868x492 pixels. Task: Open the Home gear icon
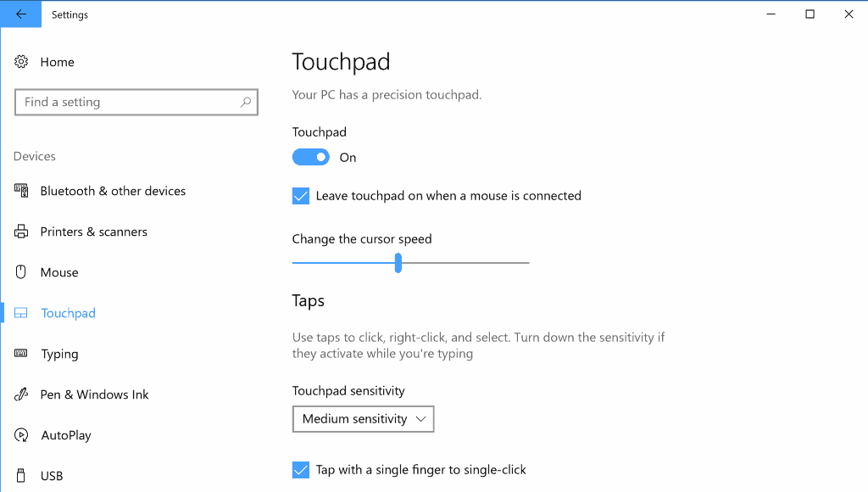(x=21, y=61)
